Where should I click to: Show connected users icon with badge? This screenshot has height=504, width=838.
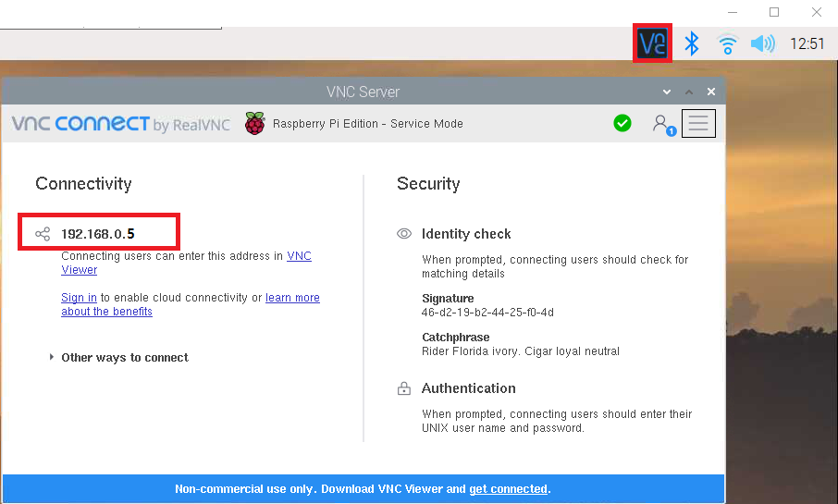[664, 125]
